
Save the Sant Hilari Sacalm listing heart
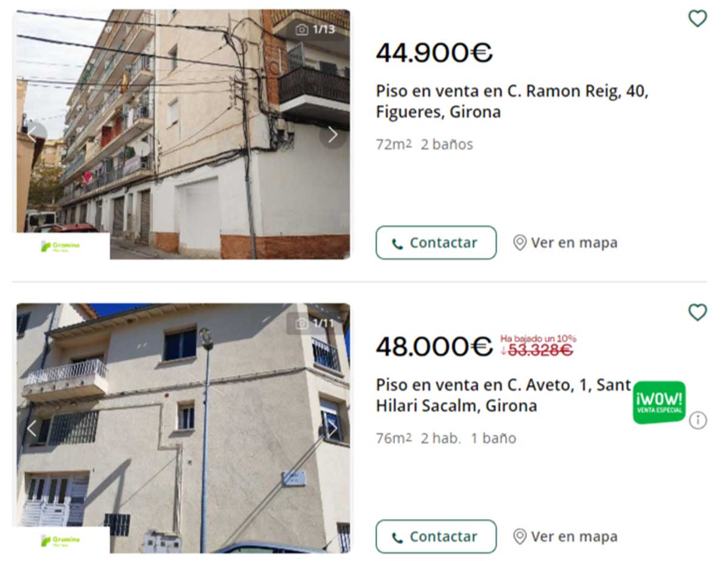[x=698, y=313]
